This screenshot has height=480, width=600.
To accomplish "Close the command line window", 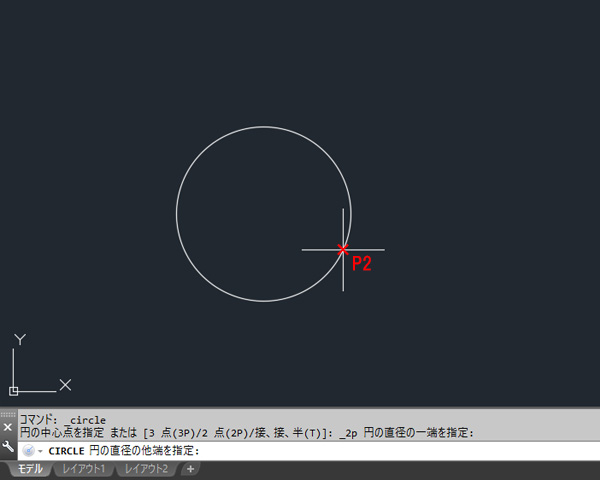I will (8, 427).
